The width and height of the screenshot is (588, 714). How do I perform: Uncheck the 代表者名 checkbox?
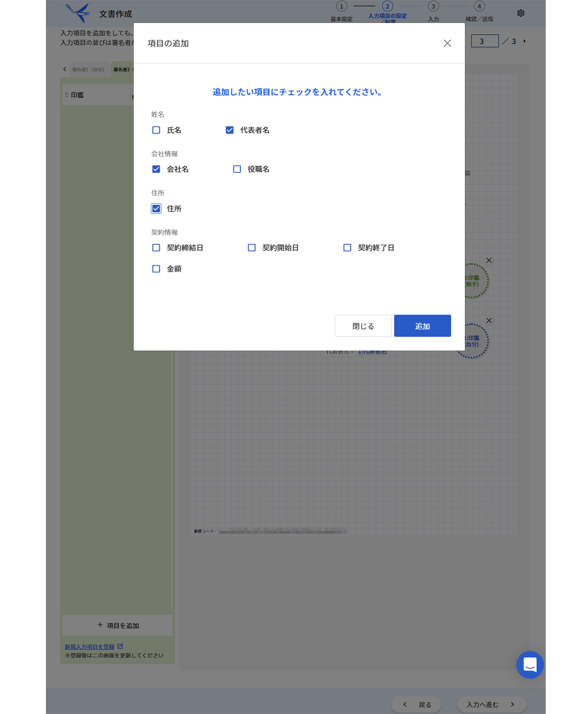pos(230,130)
